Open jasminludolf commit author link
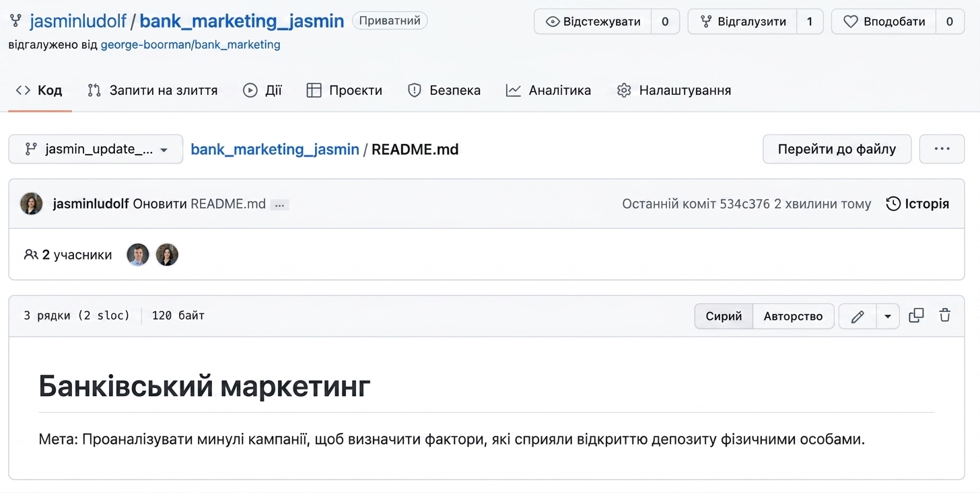Screen dimensions: 980x493 tap(91, 204)
